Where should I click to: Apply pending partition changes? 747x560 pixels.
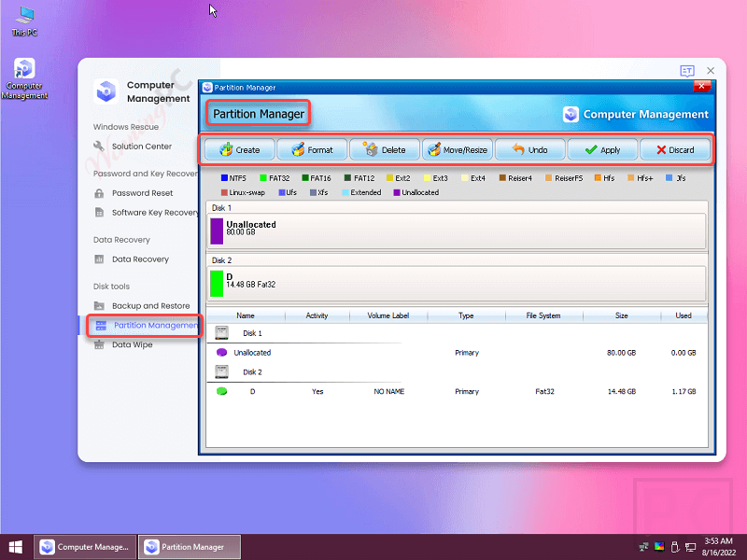pos(602,149)
